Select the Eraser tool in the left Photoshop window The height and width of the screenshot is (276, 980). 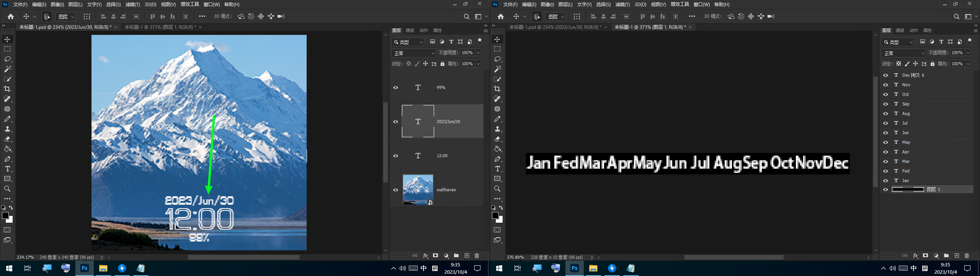(7, 139)
